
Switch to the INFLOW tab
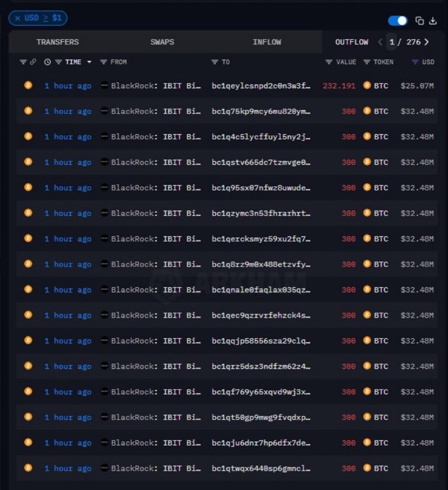click(x=267, y=42)
